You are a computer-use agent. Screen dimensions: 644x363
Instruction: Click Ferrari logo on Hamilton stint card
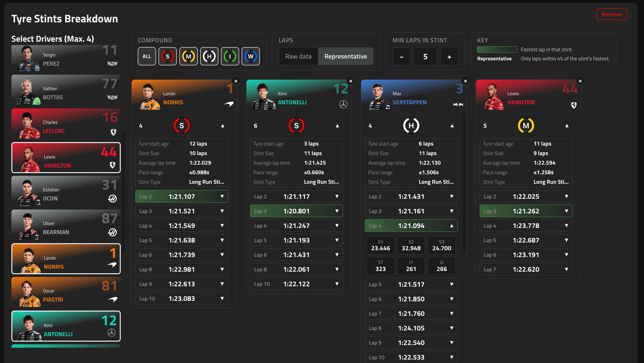pos(574,105)
